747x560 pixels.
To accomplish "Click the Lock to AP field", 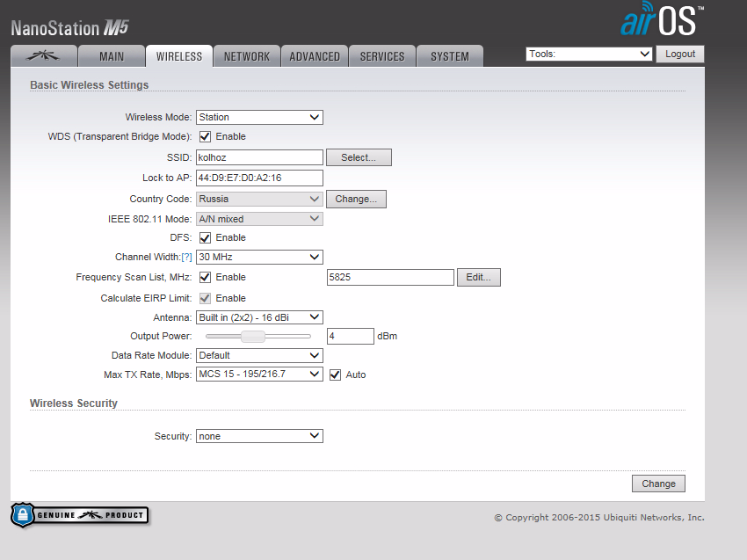I will coord(259,178).
